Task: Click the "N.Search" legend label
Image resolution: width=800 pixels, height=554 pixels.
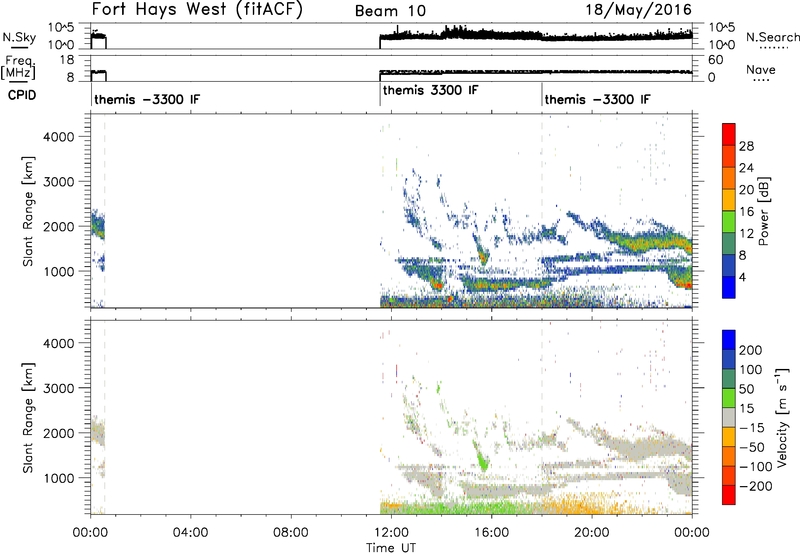Action: (x=772, y=37)
